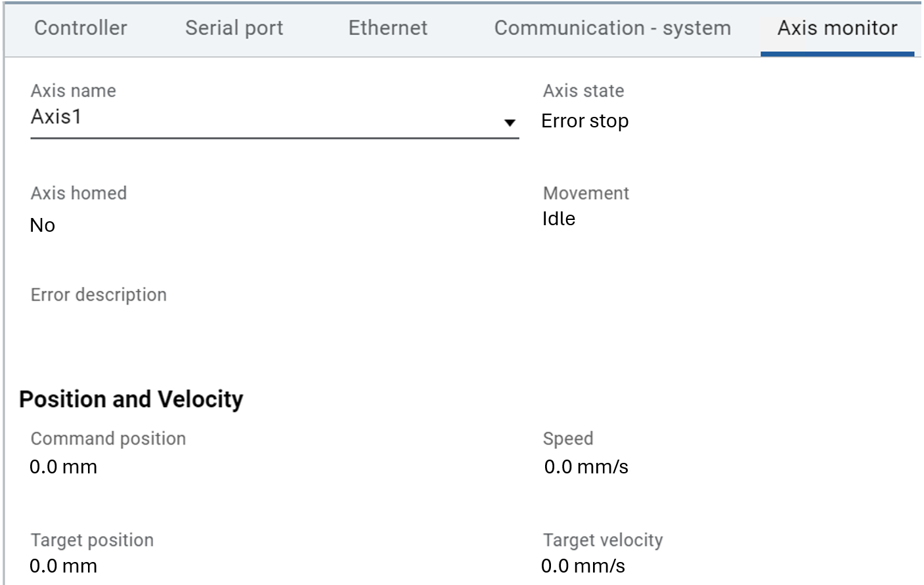The height and width of the screenshot is (585, 924).
Task: Click the Error description label
Action: 99,295
